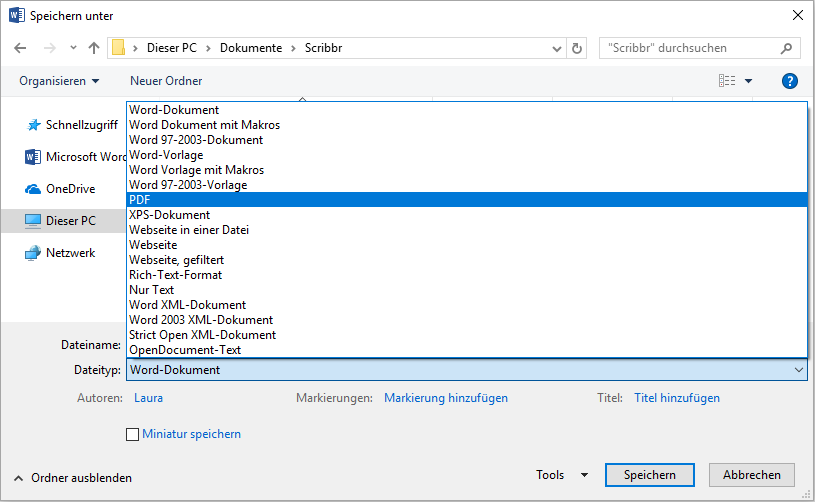Click the folder icon in address bar
Viewport: 815px width, 502px height.
[x=119, y=48]
